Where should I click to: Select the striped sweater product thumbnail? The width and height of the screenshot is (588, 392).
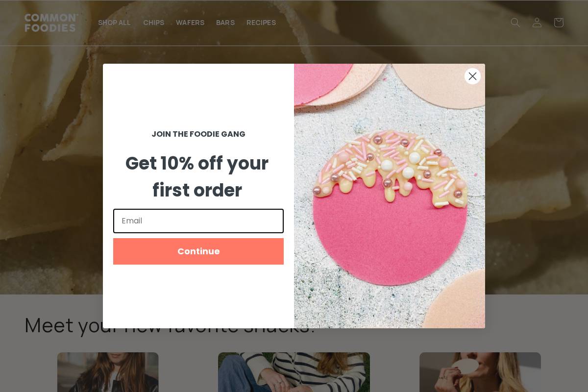pos(294,372)
